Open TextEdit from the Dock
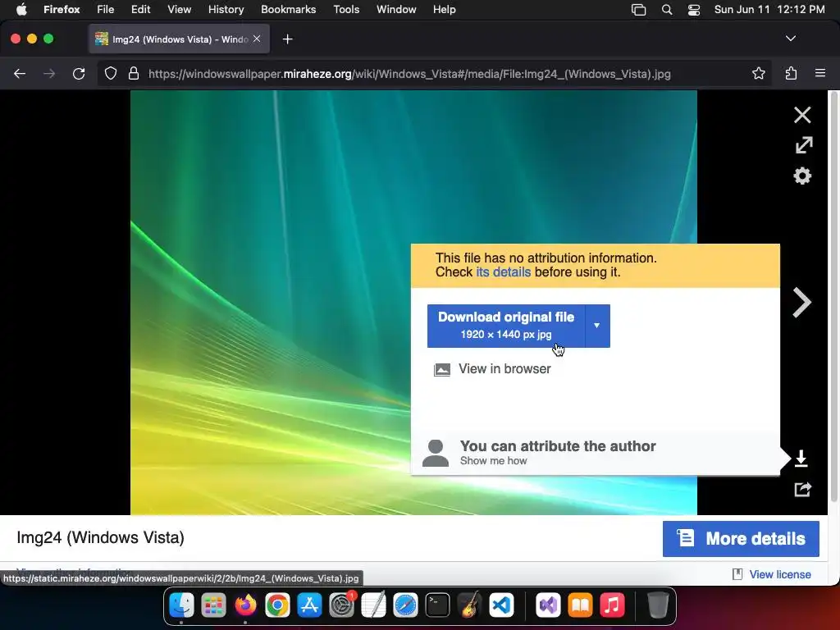Screen dimensions: 840x630 [x=373, y=605]
